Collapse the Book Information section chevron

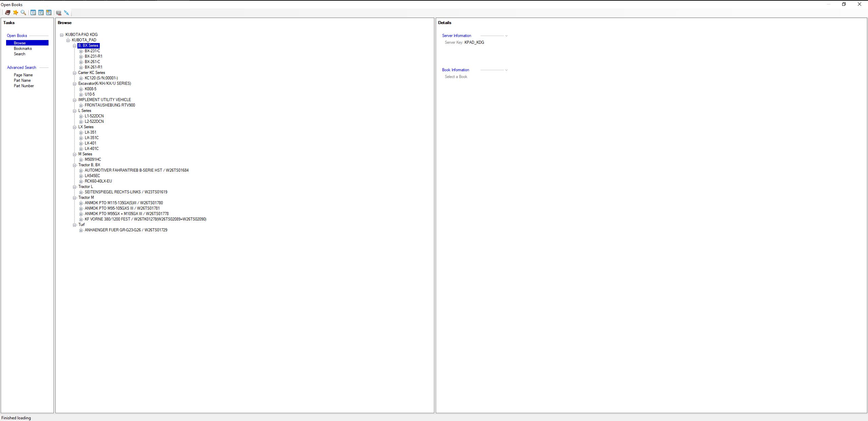point(506,70)
